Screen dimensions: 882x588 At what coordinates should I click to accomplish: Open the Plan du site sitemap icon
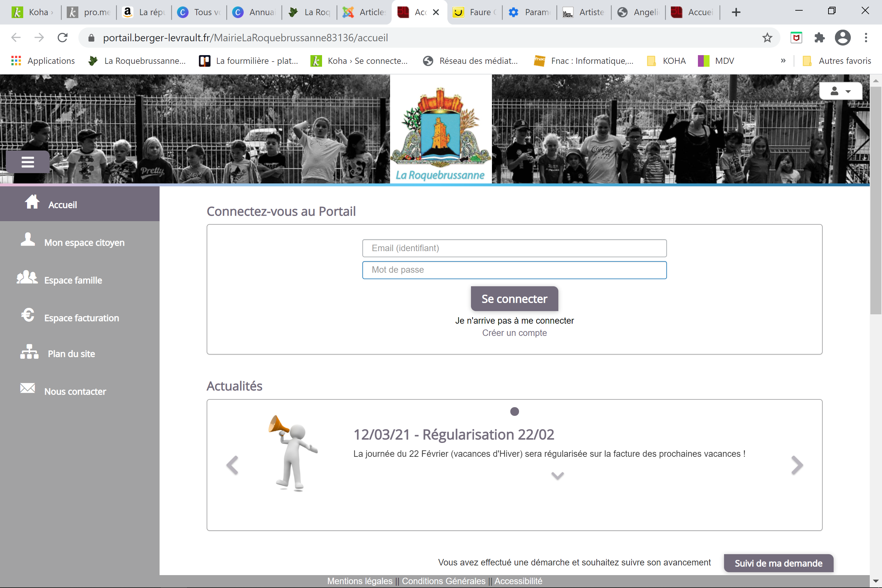(x=29, y=352)
